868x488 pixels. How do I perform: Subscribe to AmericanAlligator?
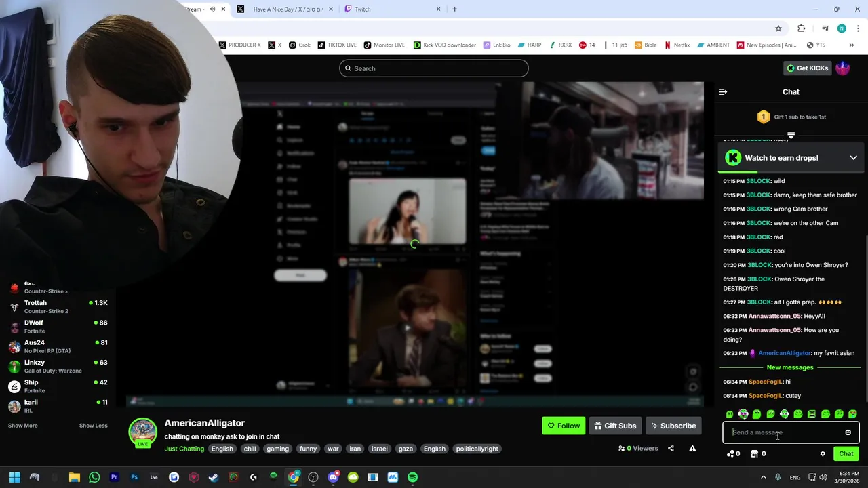coord(673,426)
